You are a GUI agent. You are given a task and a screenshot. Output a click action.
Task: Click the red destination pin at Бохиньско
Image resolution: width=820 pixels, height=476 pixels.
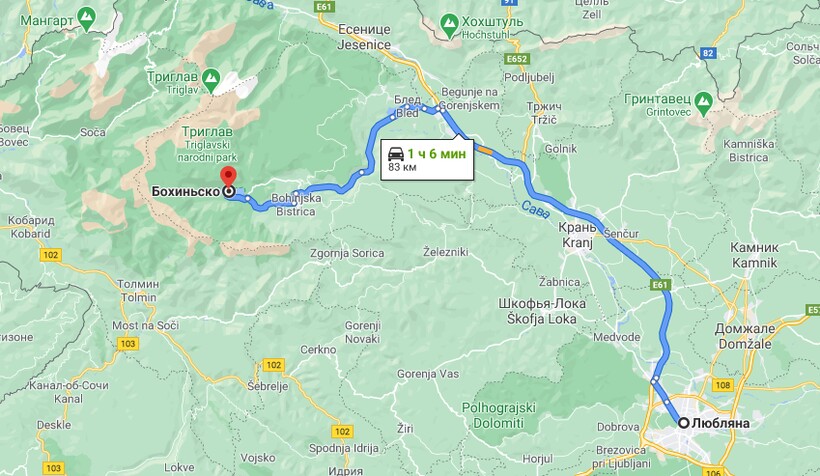pyautogui.click(x=229, y=177)
